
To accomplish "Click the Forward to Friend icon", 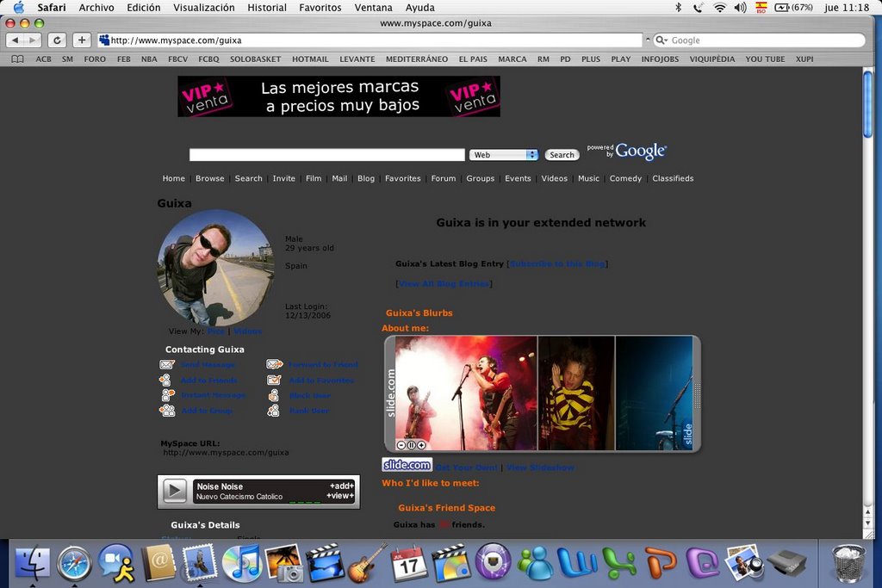I will [275, 365].
